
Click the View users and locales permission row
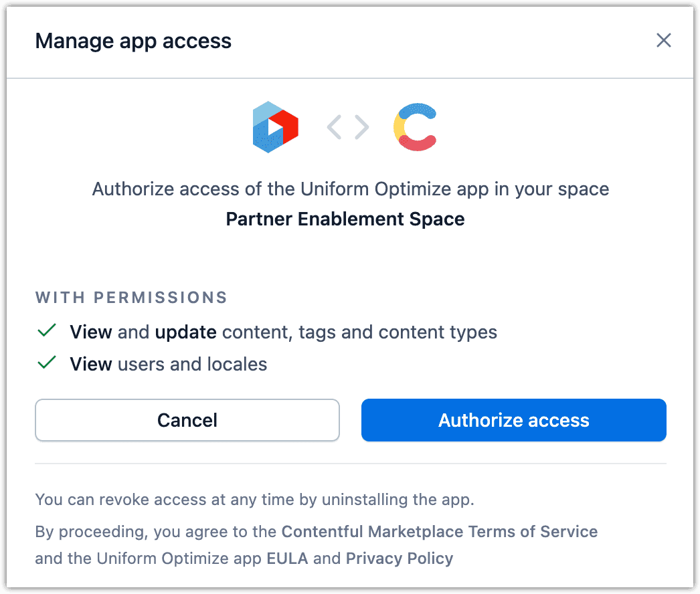(x=167, y=364)
